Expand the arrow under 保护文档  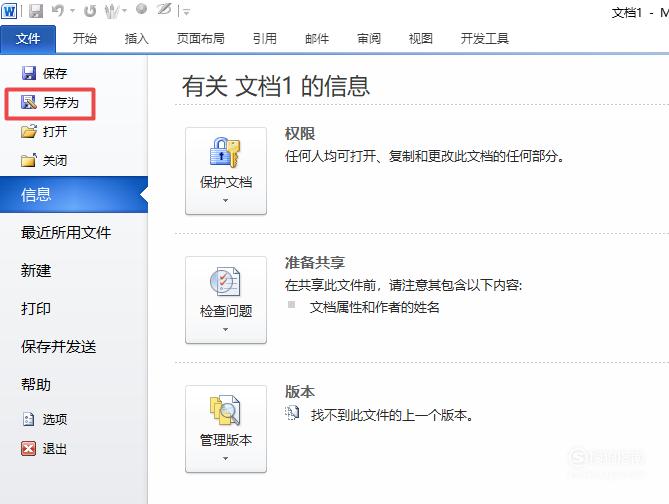(226, 200)
